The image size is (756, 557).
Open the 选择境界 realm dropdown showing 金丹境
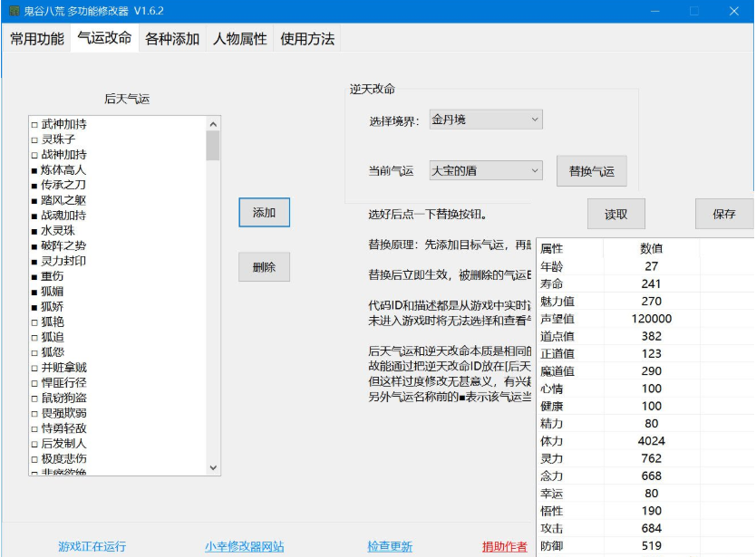coord(486,119)
